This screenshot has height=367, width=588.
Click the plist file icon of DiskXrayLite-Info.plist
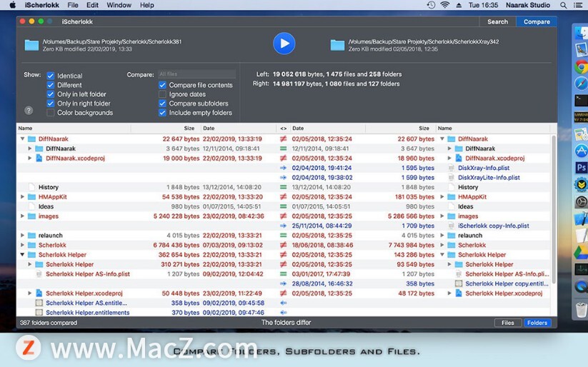[452, 177]
